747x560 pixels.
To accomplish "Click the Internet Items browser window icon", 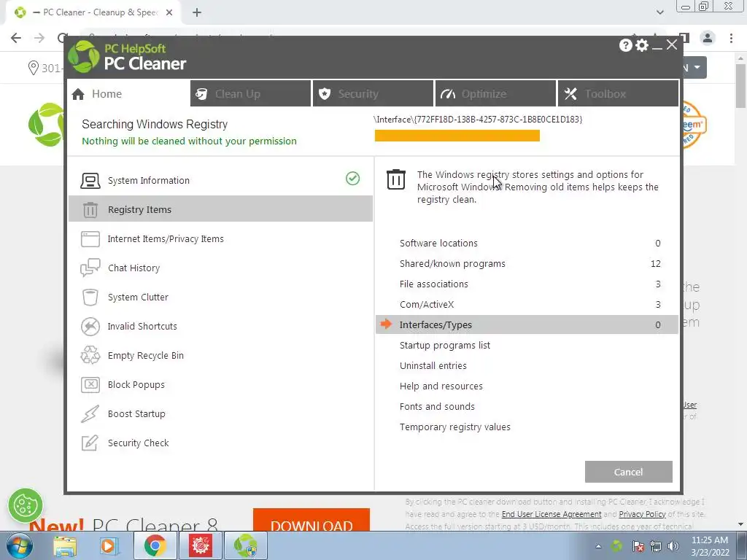I will click(x=90, y=239).
